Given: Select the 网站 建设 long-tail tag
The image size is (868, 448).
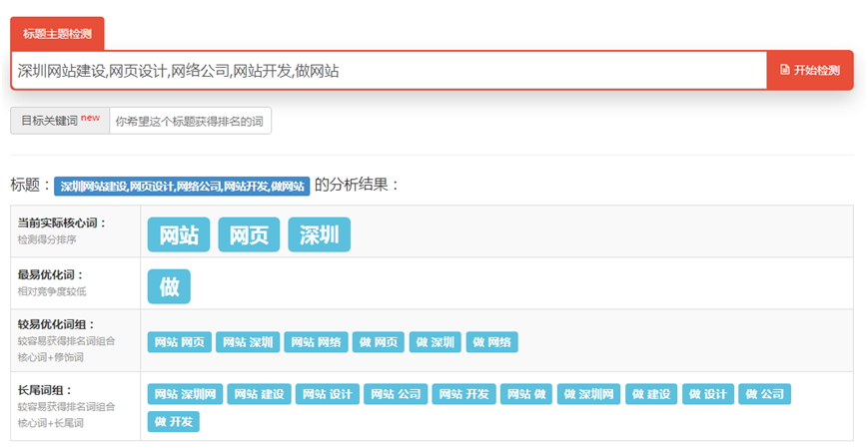Looking at the screenshot, I should pyautogui.click(x=259, y=394).
